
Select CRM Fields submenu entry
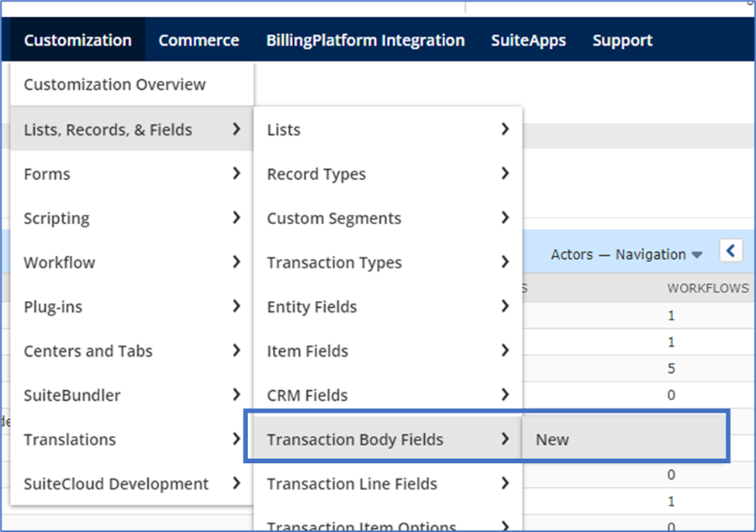(388, 395)
